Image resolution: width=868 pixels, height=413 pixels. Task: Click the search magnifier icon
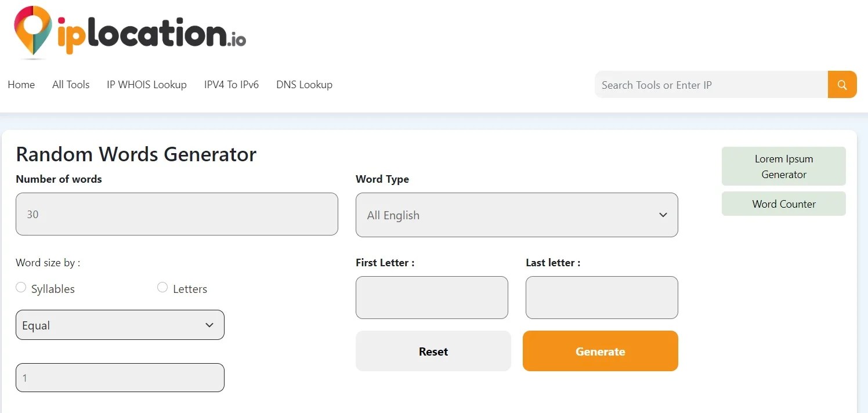coord(841,84)
